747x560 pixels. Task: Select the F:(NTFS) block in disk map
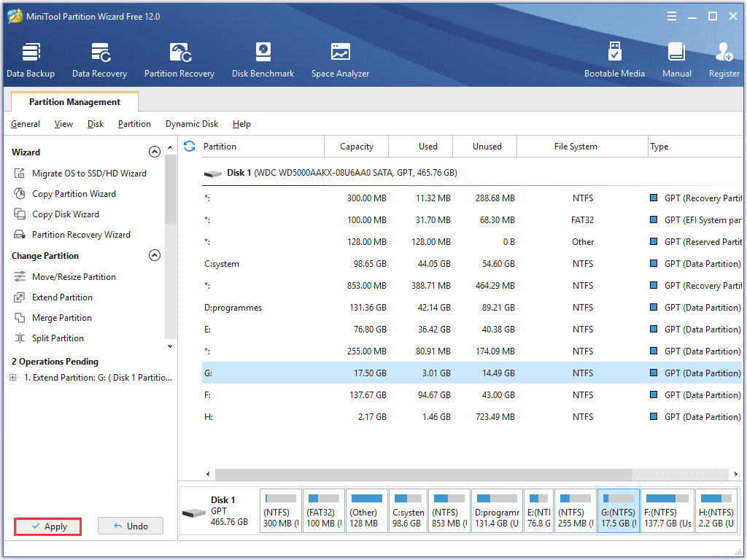coord(667,511)
